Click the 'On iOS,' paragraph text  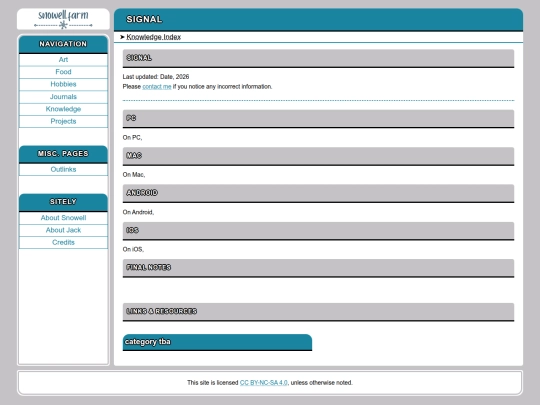(x=133, y=249)
